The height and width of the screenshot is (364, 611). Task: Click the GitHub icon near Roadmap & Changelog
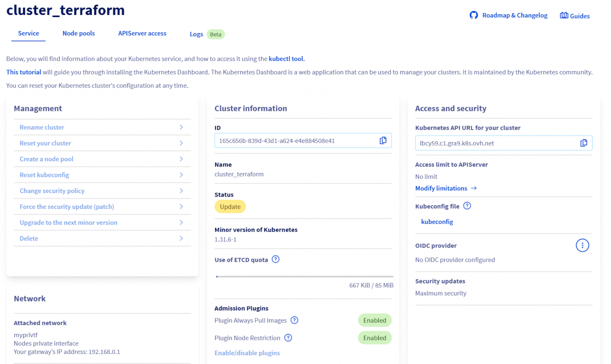[x=474, y=14]
